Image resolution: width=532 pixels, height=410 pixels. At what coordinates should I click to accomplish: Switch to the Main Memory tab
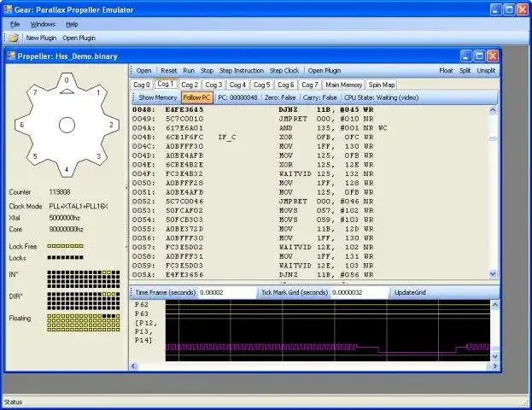pyautogui.click(x=343, y=85)
